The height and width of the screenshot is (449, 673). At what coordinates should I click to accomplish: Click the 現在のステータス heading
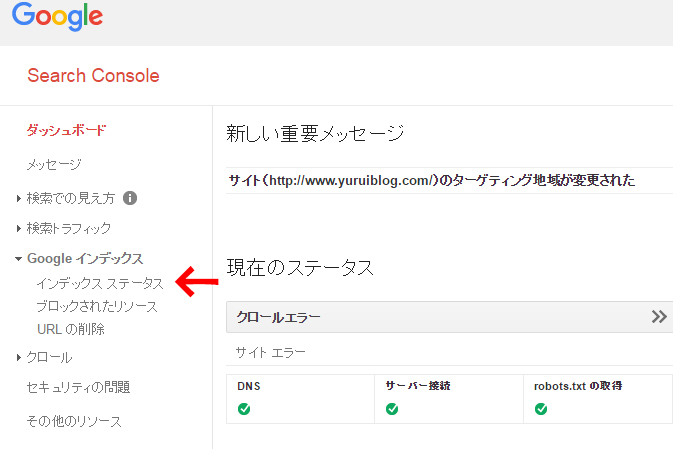(x=300, y=268)
